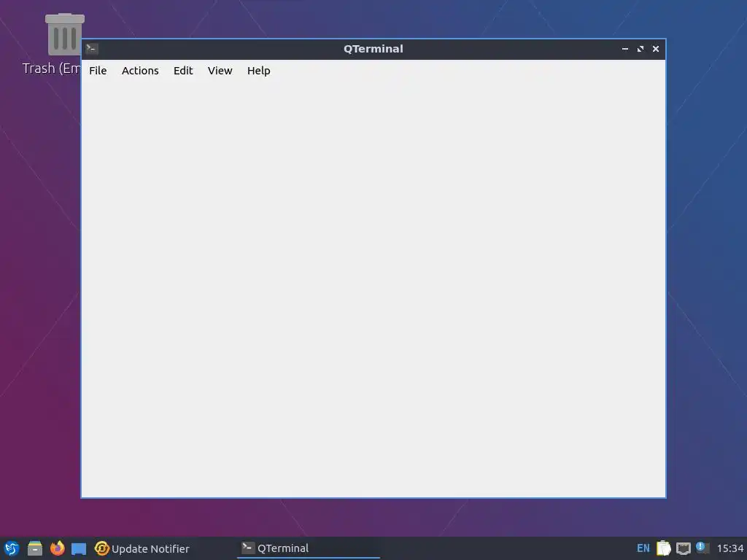
Task: Select the Update Notifier taskbar entry
Action: [x=142, y=548]
